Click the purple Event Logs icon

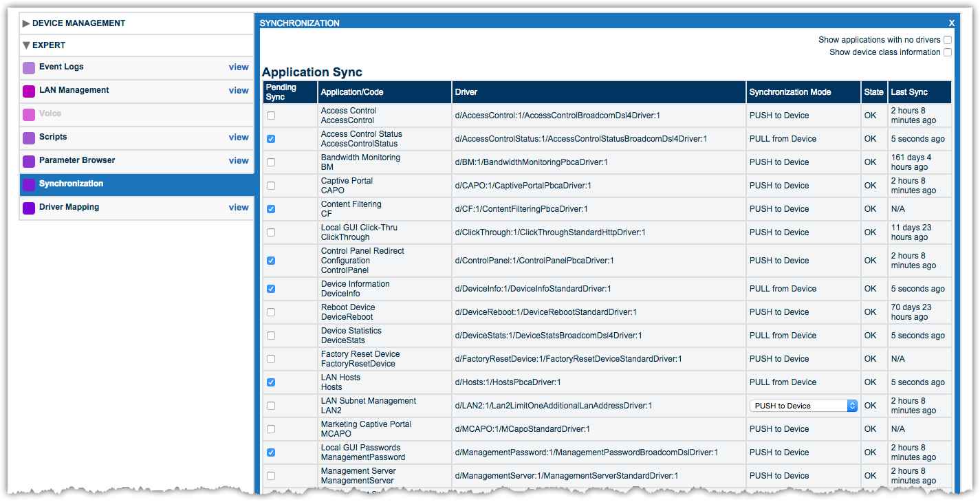(x=29, y=67)
